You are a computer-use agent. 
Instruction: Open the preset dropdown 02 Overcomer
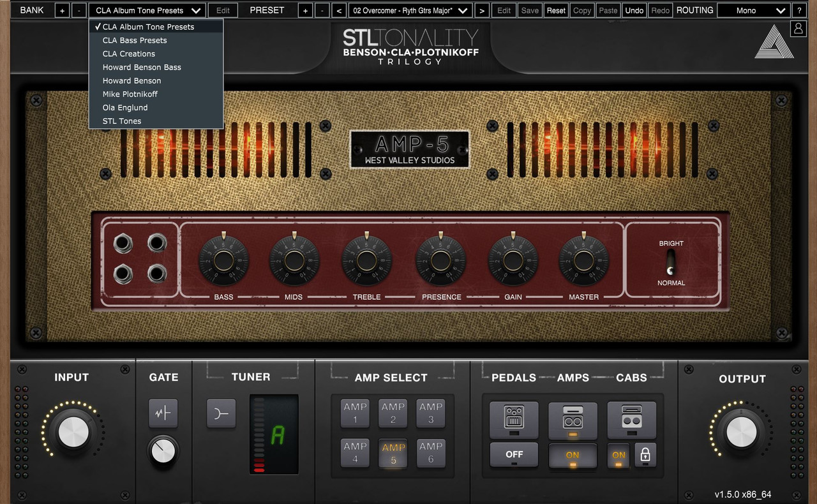point(410,10)
